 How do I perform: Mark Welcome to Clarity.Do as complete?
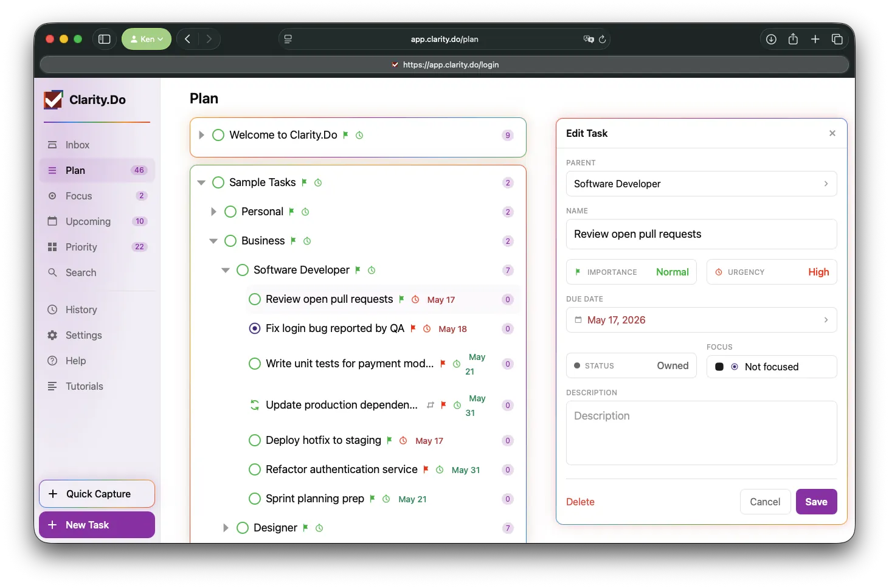pyautogui.click(x=218, y=135)
